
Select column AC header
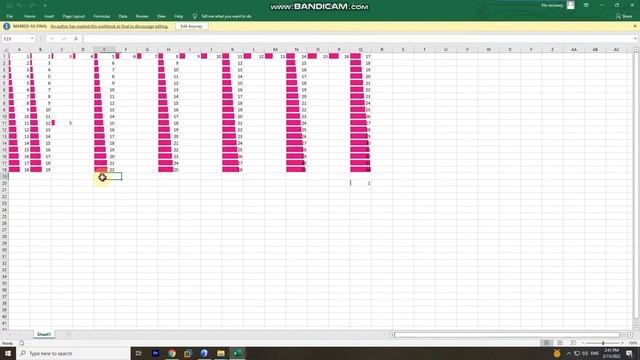[x=616, y=49]
